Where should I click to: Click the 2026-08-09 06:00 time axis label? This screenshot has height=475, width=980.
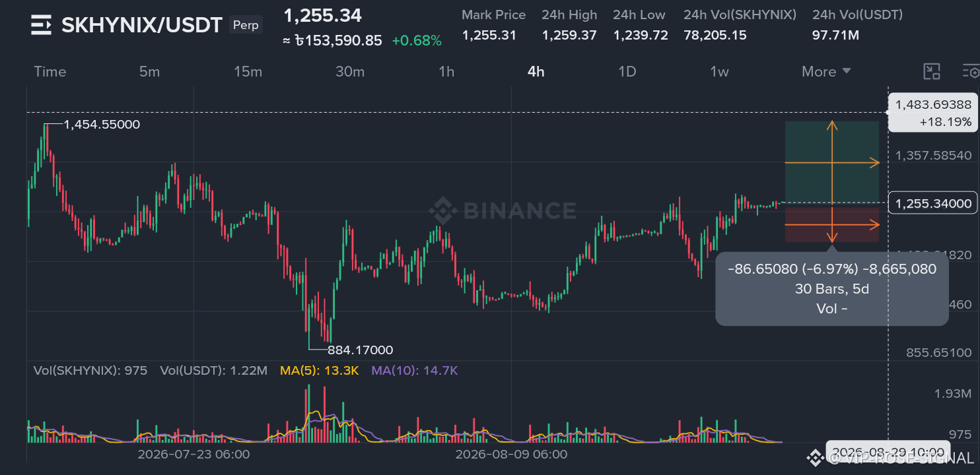(x=511, y=455)
